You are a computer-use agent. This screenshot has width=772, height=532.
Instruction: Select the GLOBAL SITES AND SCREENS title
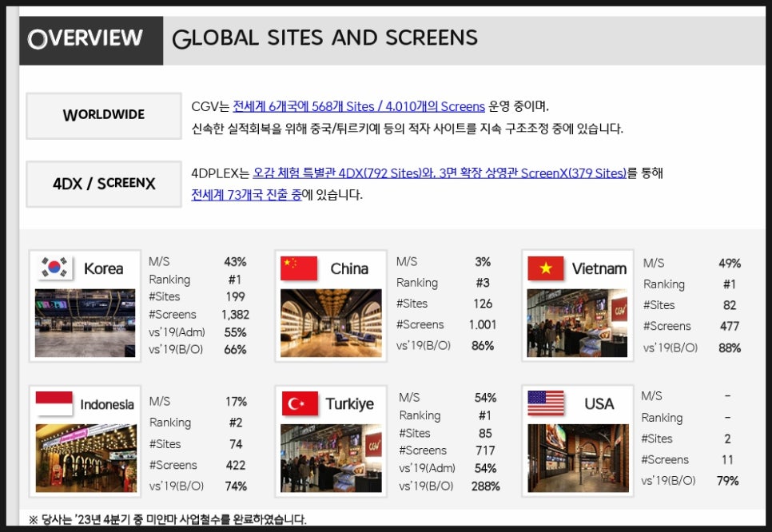pyautogui.click(x=325, y=38)
